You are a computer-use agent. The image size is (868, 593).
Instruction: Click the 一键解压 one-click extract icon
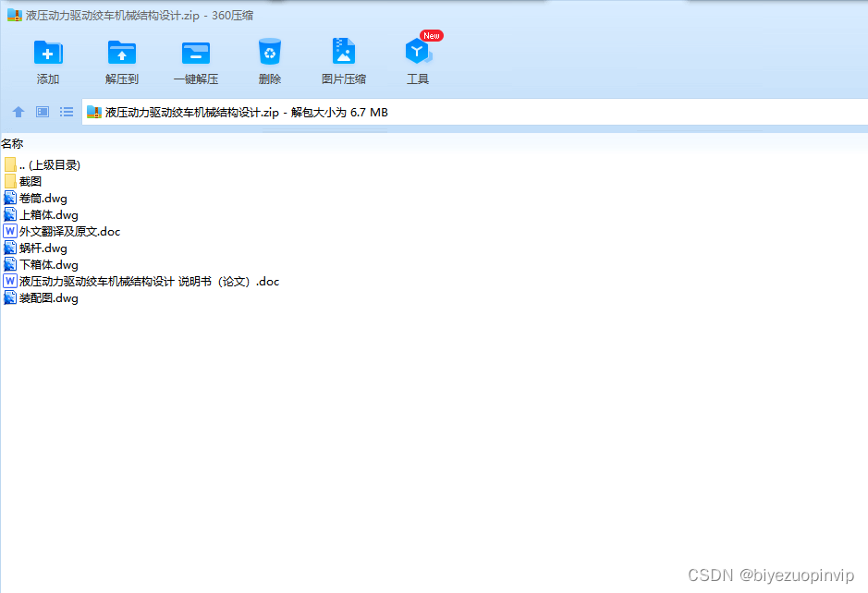pos(196,53)
